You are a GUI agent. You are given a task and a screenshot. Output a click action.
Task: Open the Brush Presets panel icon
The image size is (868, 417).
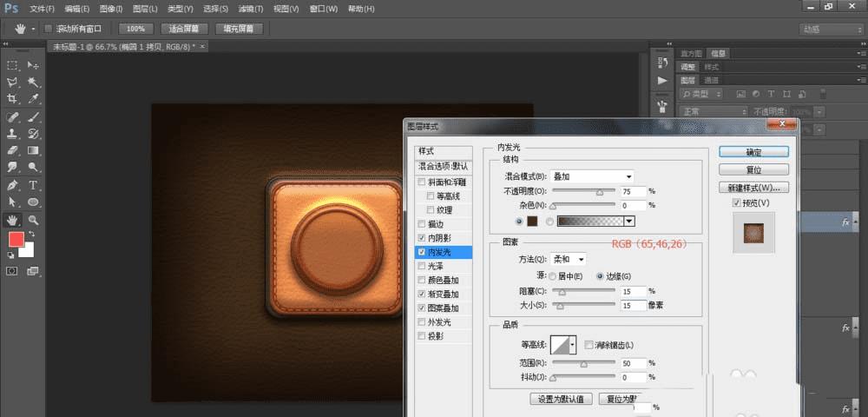662,104
